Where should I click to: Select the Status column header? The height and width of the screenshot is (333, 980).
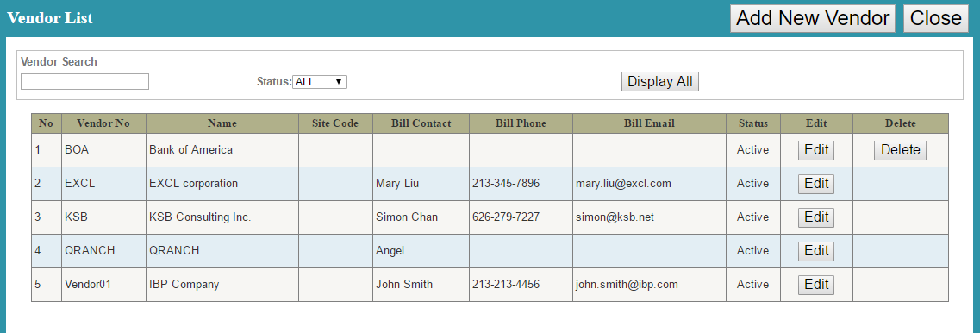tap(753, 123)
